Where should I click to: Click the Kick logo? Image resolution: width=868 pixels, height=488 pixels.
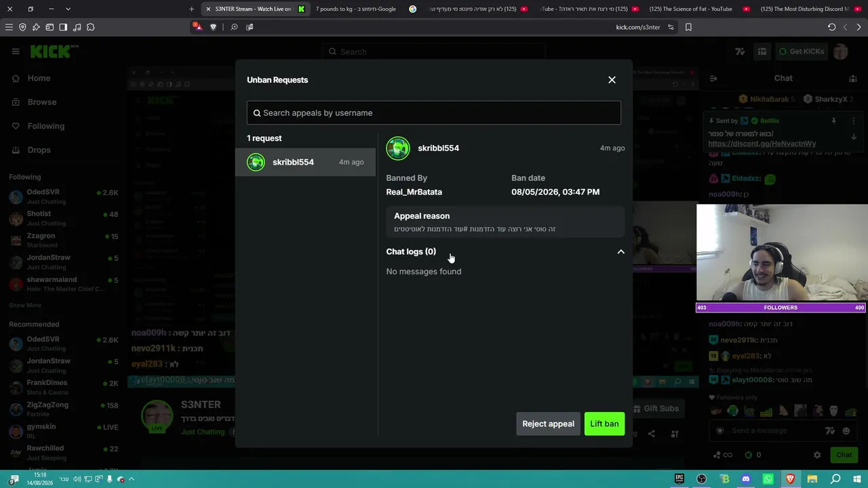(x=54, y=52)
